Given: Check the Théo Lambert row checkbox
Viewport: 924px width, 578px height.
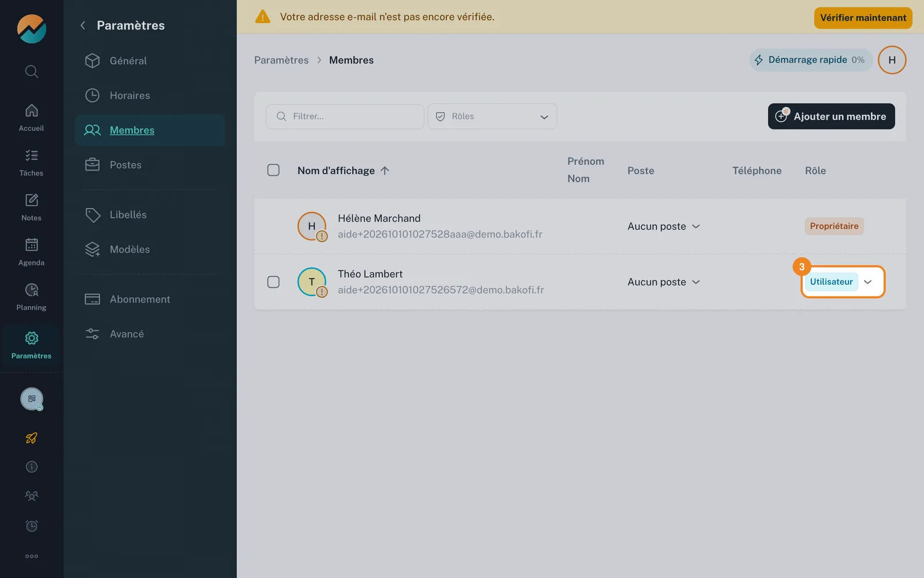Looking at the screenshot, I should [x=274, y=282].
